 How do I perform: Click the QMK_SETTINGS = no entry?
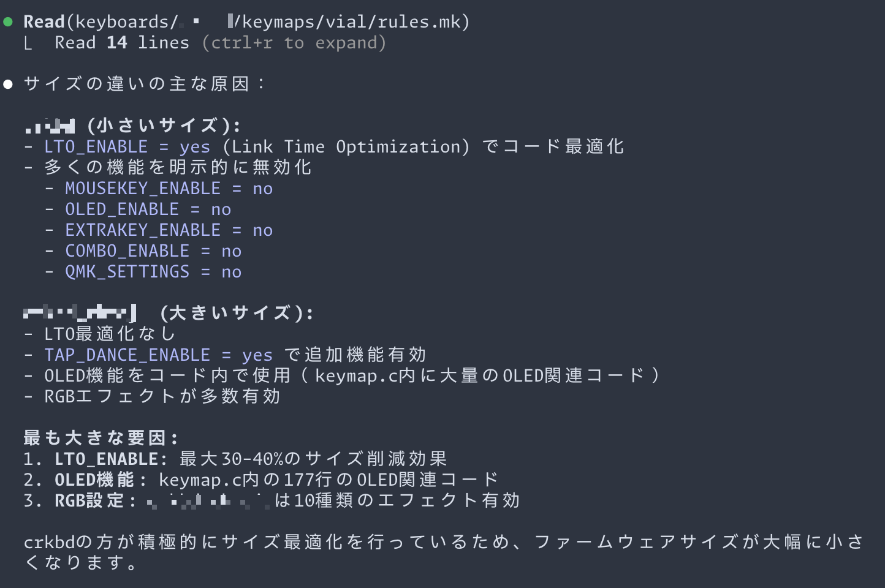(x=153, y=272)
